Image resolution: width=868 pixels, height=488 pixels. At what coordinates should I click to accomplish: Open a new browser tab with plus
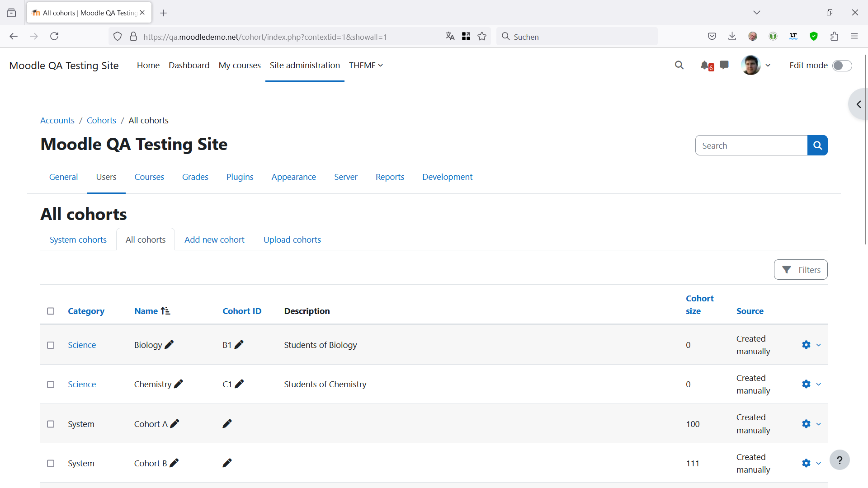click(164, 13)
